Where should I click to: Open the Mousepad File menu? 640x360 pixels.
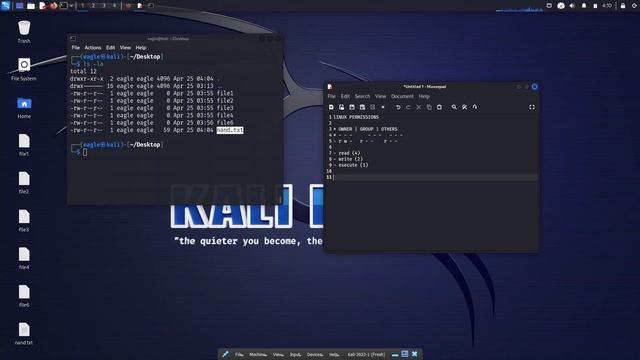[x=331, y=96]
